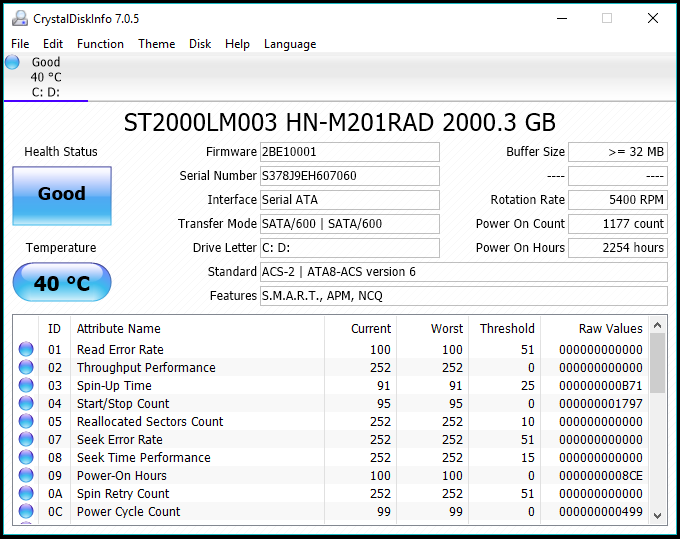Click the Raw Values column header

pos(610,328)
